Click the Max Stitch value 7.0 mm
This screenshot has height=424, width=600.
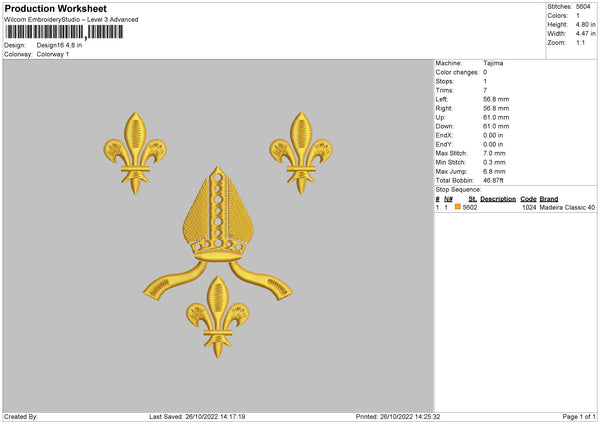point(494,153)
